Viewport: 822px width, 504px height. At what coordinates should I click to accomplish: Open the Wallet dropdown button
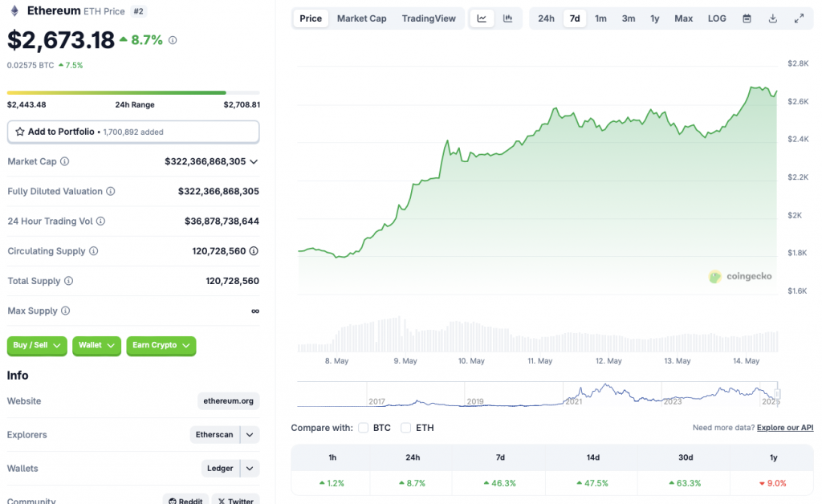96,345
